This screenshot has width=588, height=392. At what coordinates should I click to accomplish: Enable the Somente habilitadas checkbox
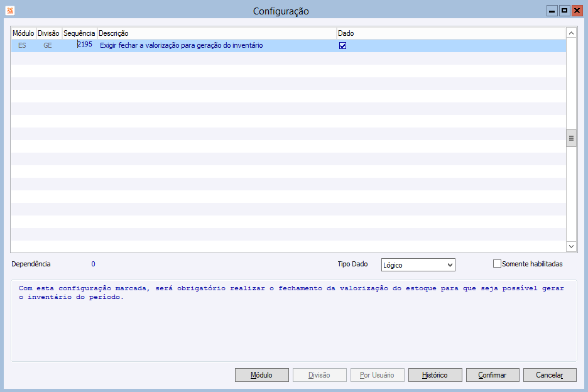click(x=497, y=264)
